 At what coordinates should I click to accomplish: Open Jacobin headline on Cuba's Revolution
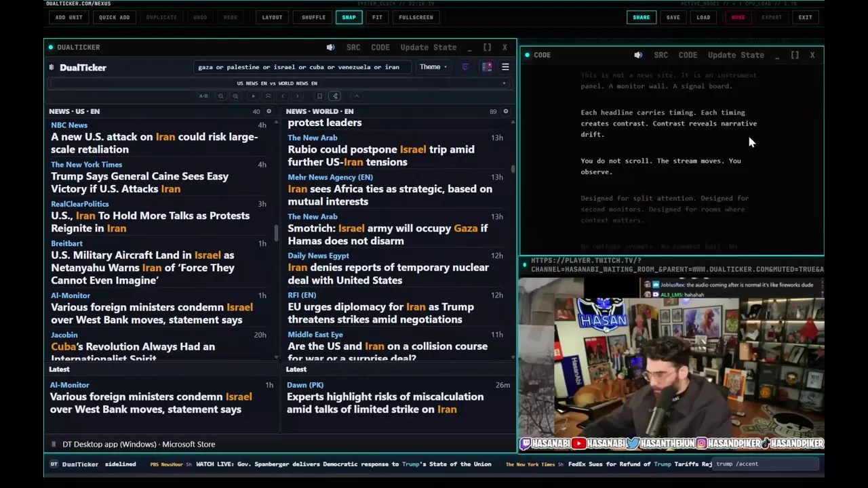coord(133,351)
